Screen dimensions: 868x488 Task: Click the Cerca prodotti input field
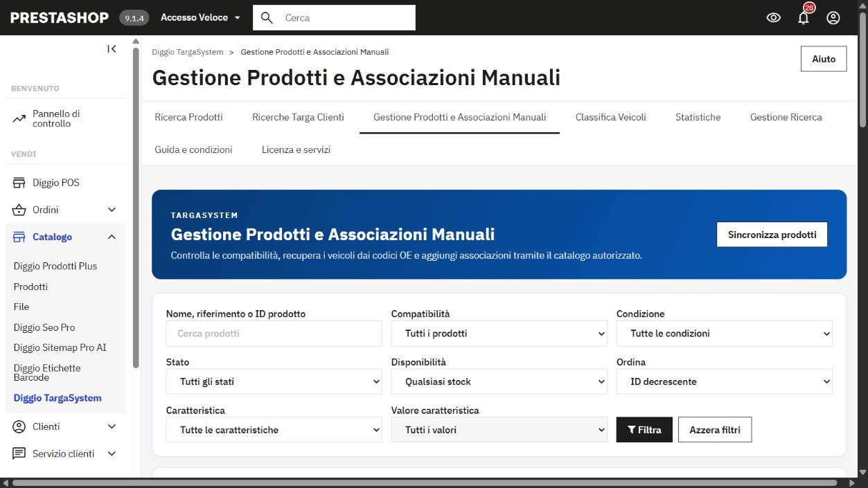(274, 334)
